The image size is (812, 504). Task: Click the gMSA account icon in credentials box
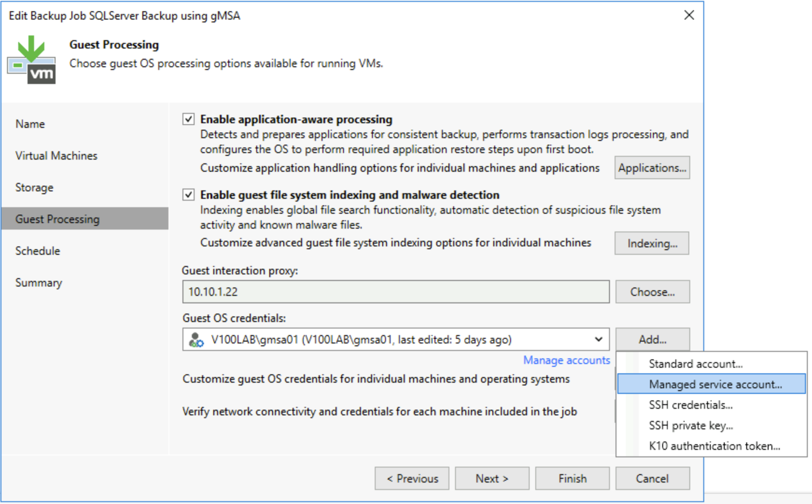click(196, 340)
